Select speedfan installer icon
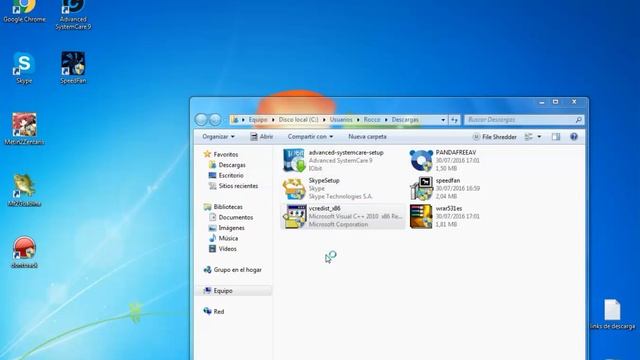Screen dimensions: 640x360 pyautogui.click(x=421, y=188)
